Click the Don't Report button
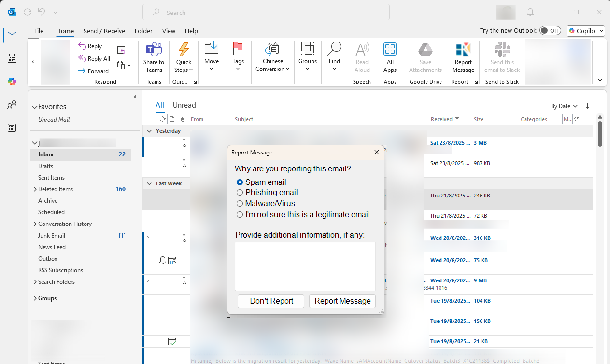This screenshot has width=610, height=364. tap(271, 301)
